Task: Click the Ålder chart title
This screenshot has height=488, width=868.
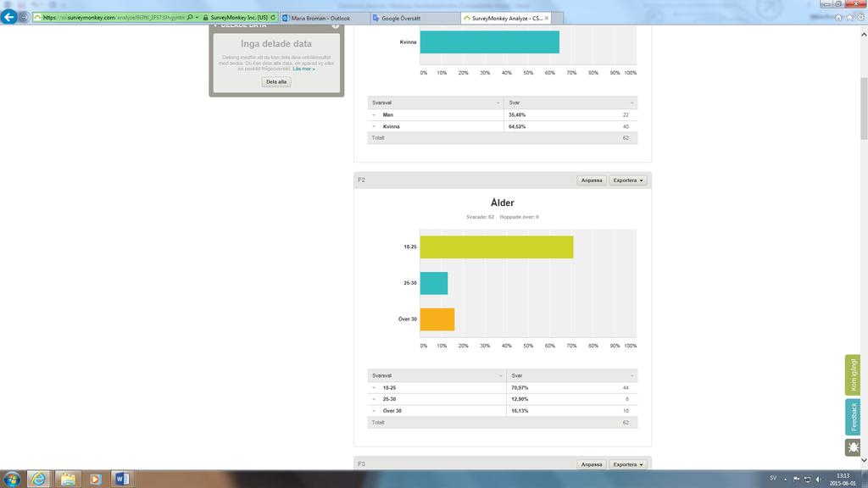Action: (502, 203)
